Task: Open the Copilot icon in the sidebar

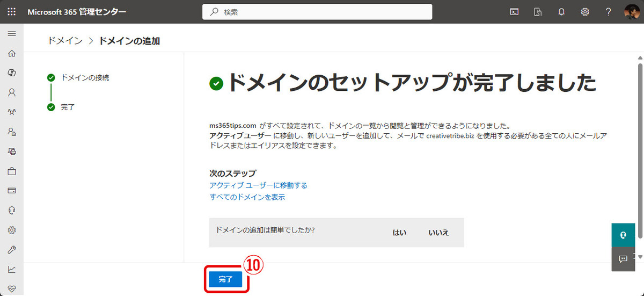Action: tap(12, 73)
